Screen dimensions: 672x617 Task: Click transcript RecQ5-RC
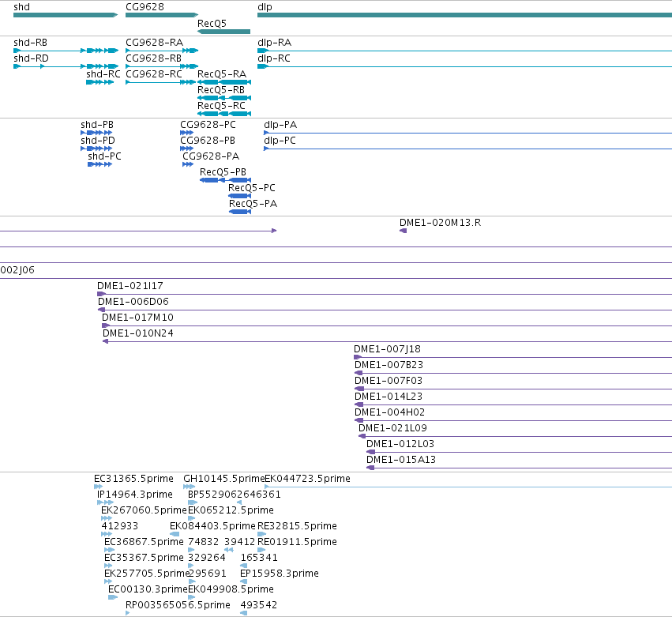[x=224, y=114]
